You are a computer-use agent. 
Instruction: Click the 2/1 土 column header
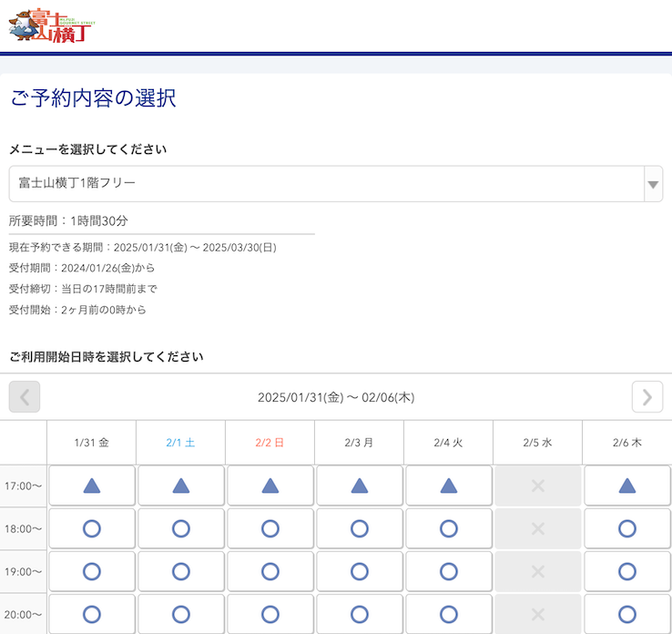pyautogui.click(x=180, y=443)
